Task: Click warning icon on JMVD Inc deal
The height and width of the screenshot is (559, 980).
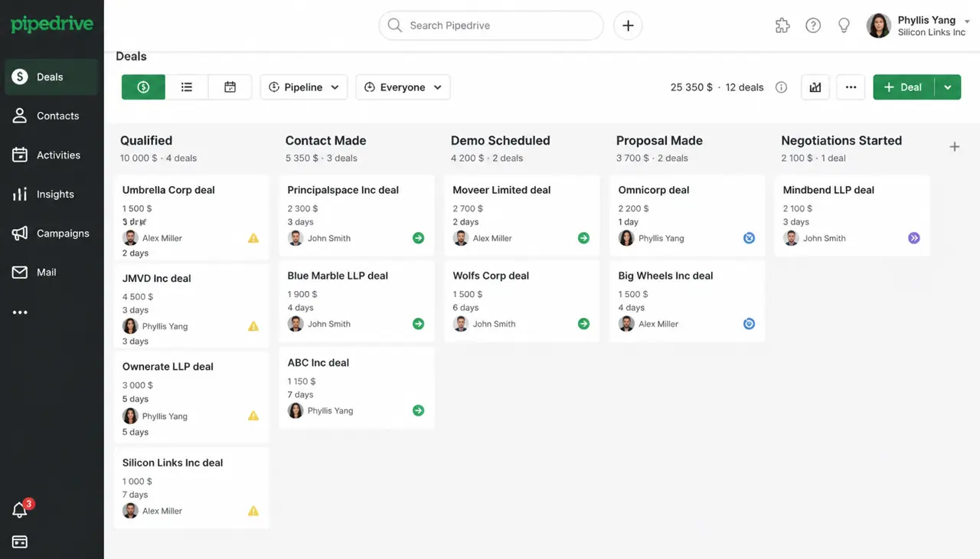Action: click(x=253, y=326)
